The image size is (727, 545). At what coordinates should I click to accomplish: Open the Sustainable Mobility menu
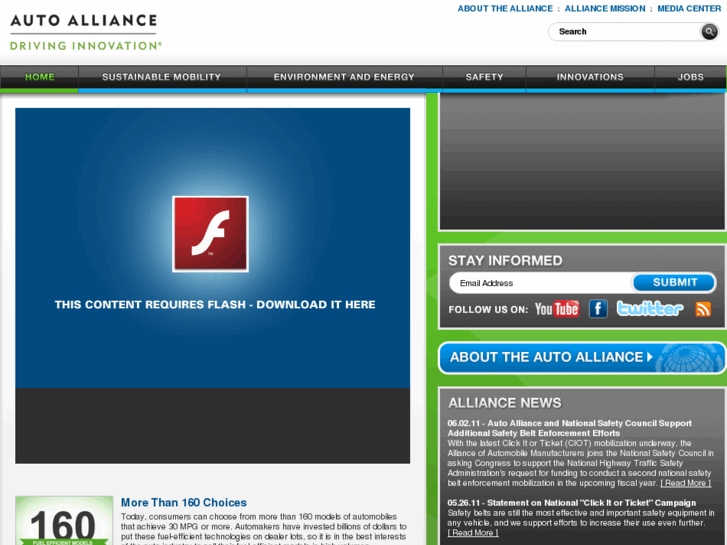161,77
